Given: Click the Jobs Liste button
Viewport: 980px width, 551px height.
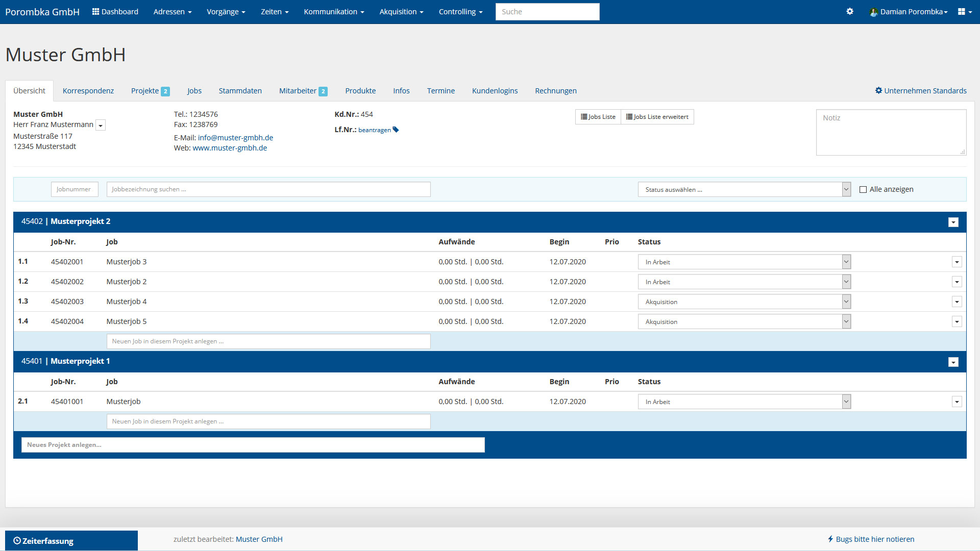Looking at the screenshot, I should (598, 117).
